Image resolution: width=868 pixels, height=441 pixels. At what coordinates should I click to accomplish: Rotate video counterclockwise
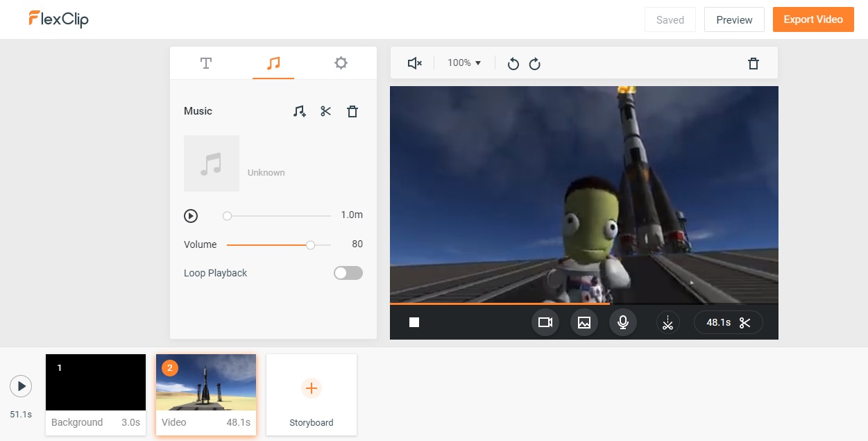click(513, 64)
